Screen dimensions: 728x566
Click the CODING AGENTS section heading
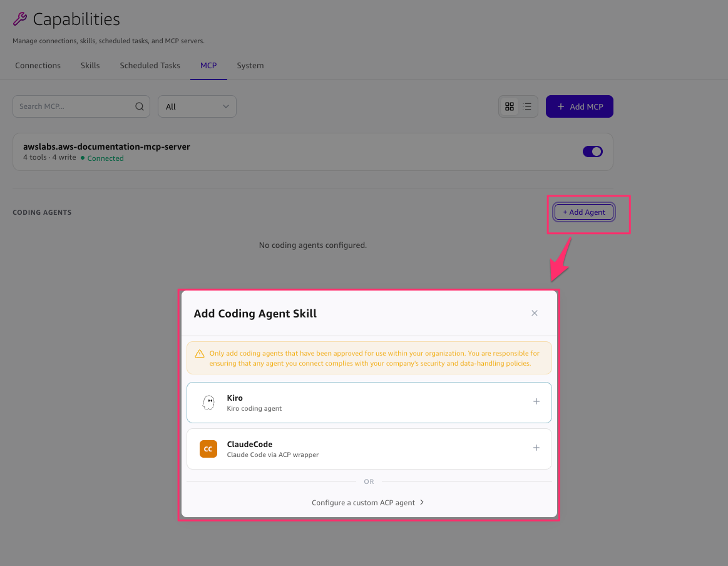pyautogui.click(x=42, y=212)
